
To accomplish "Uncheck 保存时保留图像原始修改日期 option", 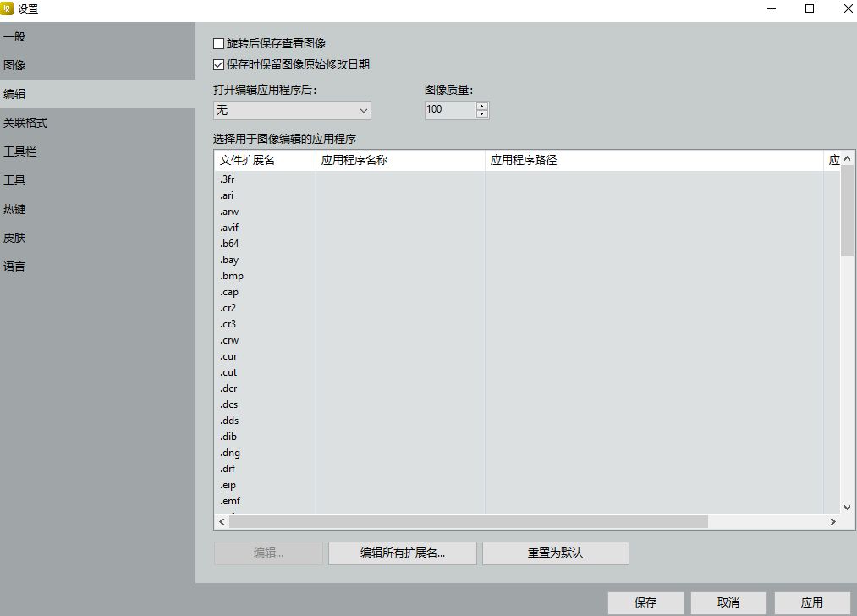I will point(219,64).
